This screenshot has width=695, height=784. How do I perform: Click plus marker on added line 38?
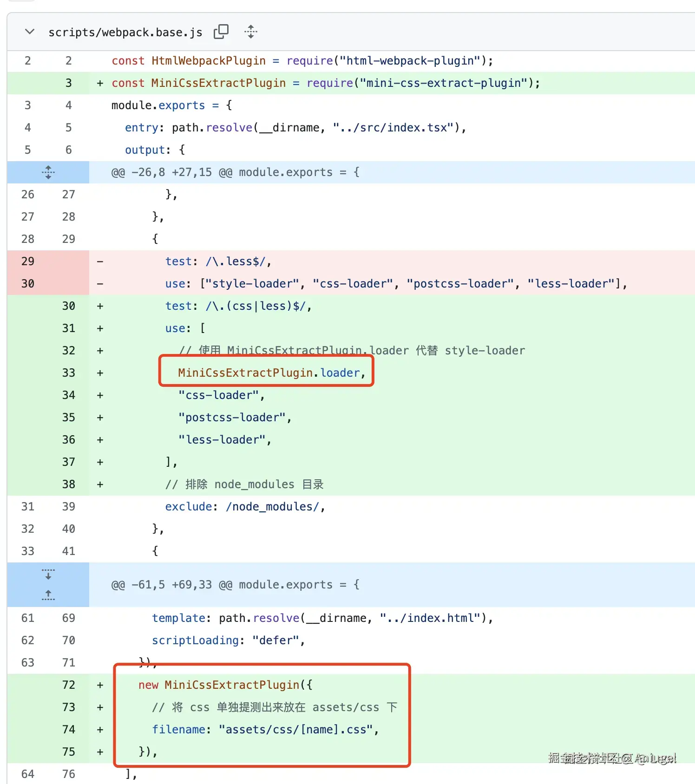pos(100,484)
